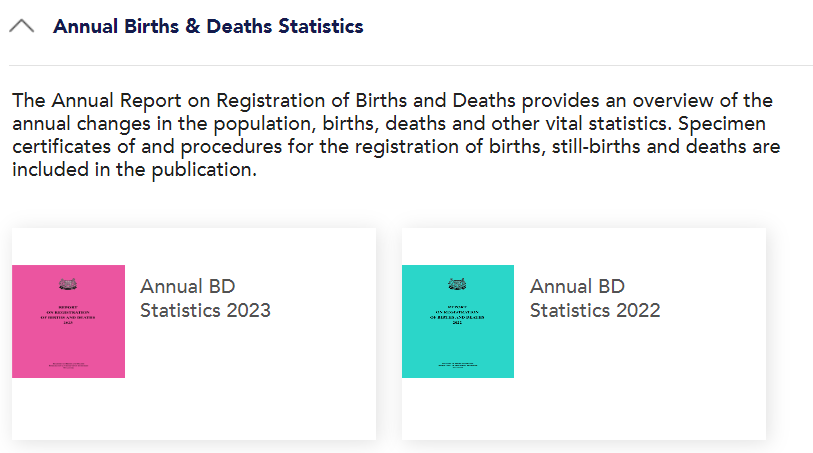Open the Annual BD Statistics 2023 link

pyautogui.click(x=205, y=298)
